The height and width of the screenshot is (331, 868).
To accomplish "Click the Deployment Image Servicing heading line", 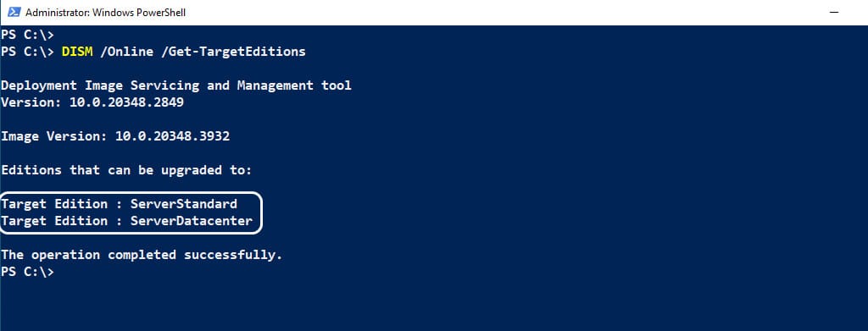I will pos(176,86).
